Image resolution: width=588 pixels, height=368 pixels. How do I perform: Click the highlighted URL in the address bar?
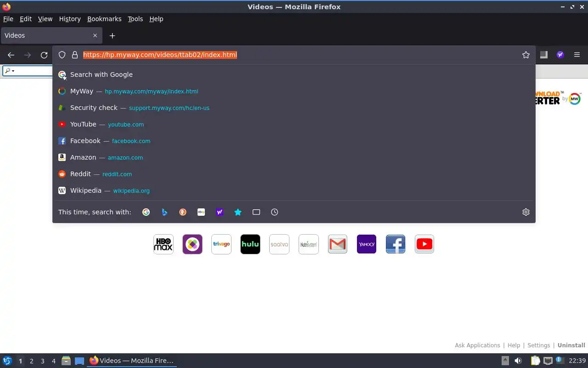(x=160, y=55)
